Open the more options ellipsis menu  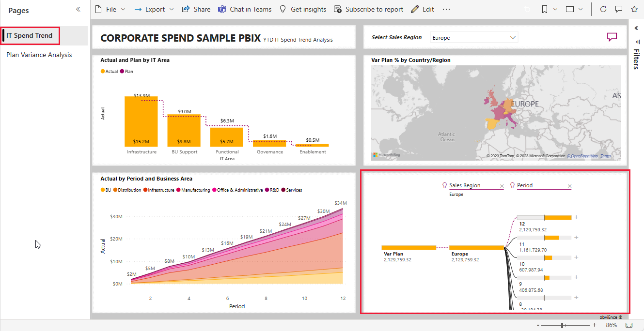tap(446, 9)
